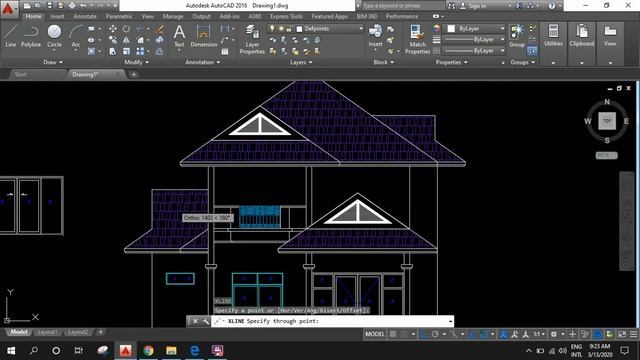Toggle group selection highlighted button in Groups panel
Viewport: 640px width, 360px height.
click(x=532, y=51)
